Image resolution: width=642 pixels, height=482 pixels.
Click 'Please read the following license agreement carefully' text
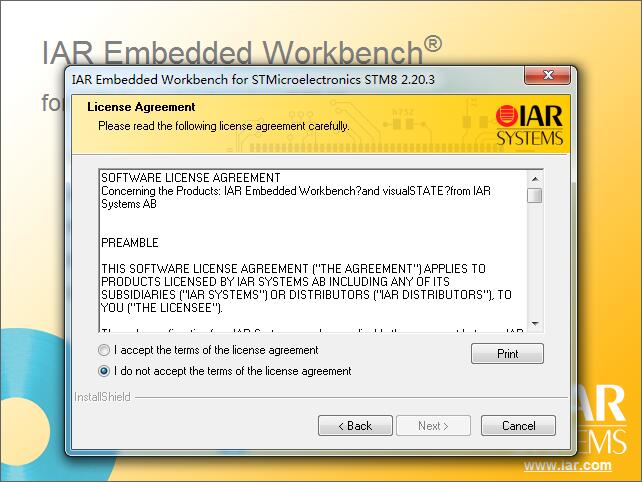(224, 126)
